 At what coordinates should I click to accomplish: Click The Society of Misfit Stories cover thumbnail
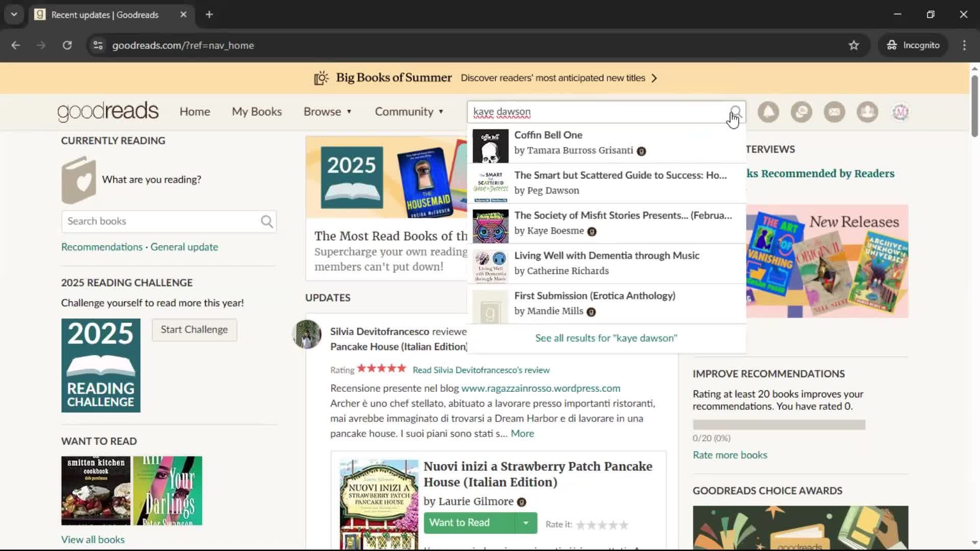pos(490,226)
